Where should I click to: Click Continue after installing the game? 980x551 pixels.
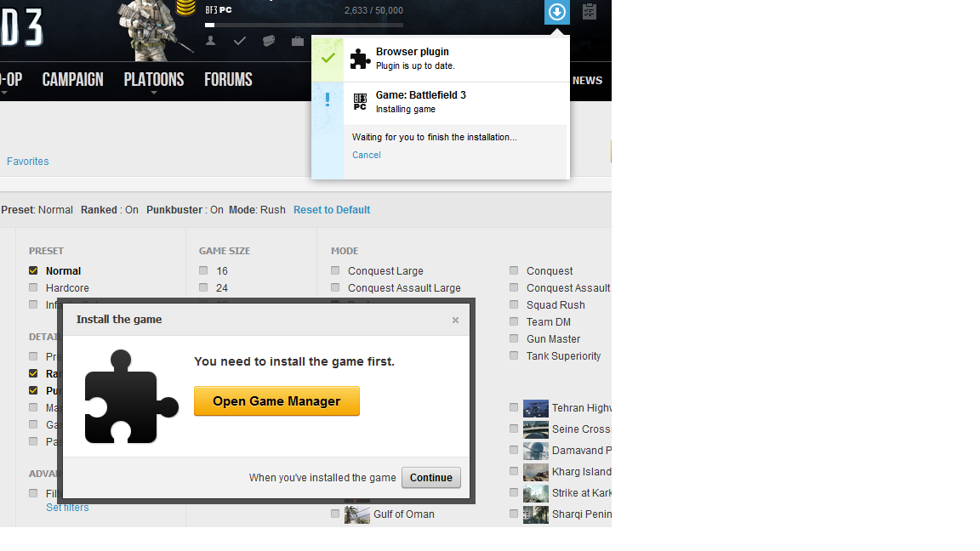point(431,478)
